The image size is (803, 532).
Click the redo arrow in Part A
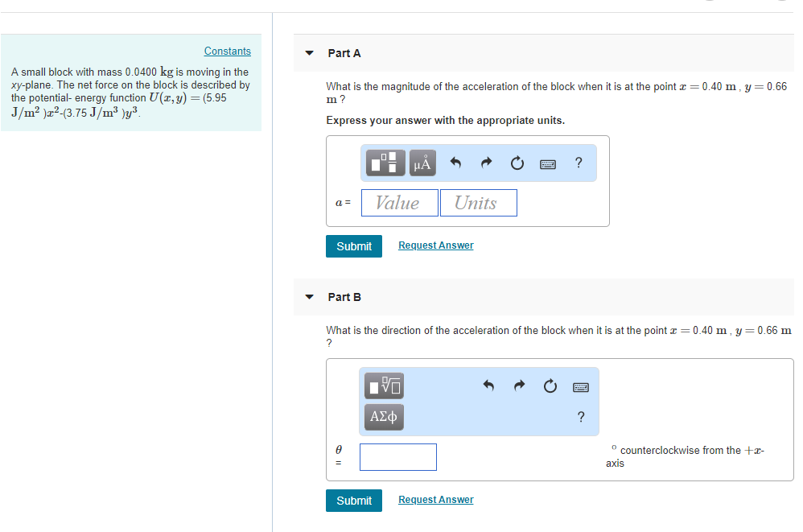(x=485, y=163)
